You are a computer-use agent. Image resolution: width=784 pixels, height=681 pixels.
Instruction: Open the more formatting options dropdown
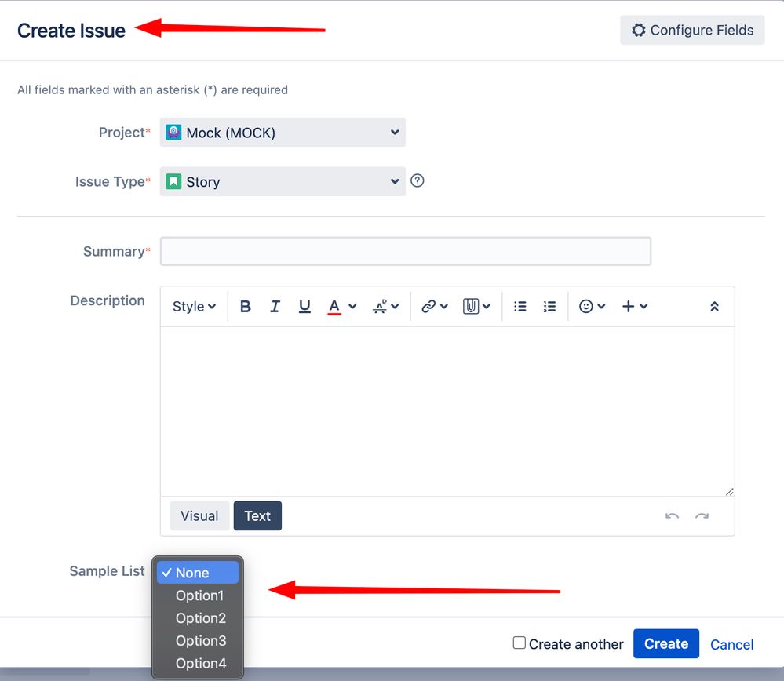point(385,306)
